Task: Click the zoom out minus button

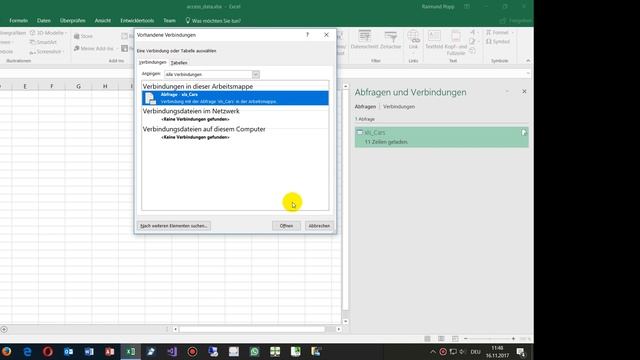Action: (x=466, y=339)
